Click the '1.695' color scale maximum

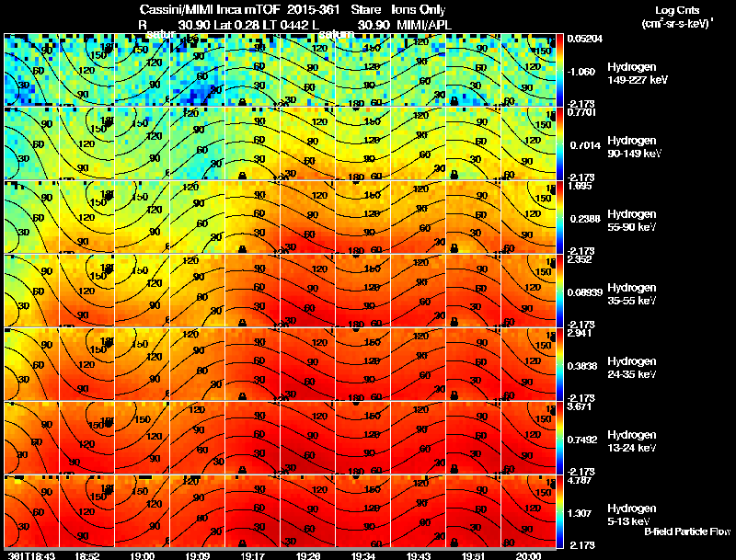[580, 186]
